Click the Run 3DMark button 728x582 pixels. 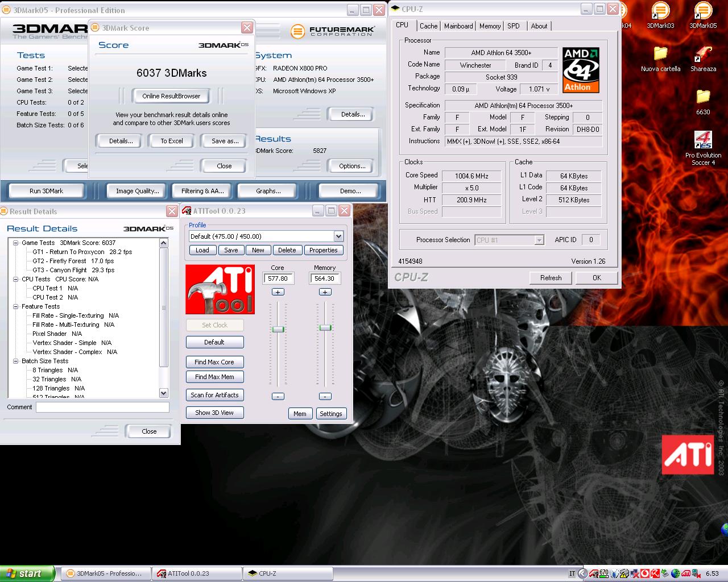click(46, 191)
